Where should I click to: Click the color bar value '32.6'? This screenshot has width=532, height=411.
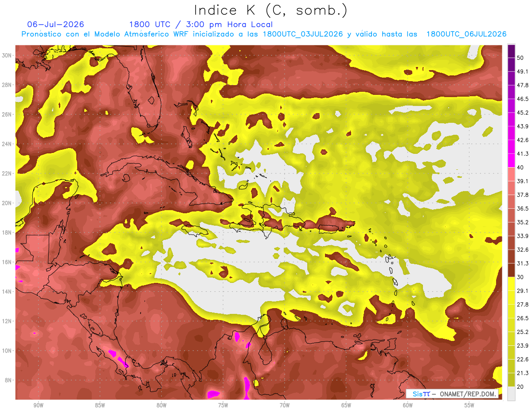point(523,250)
